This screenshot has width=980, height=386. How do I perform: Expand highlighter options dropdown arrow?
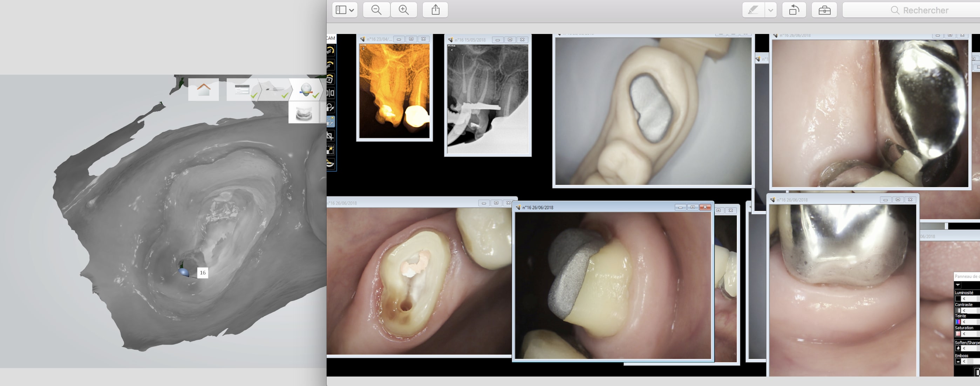point(770,10)
